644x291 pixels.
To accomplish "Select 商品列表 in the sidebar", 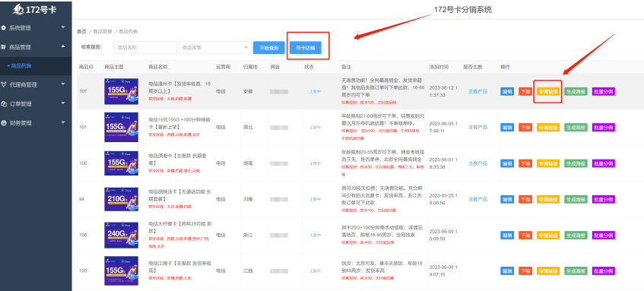I will (x=21, y=65).
